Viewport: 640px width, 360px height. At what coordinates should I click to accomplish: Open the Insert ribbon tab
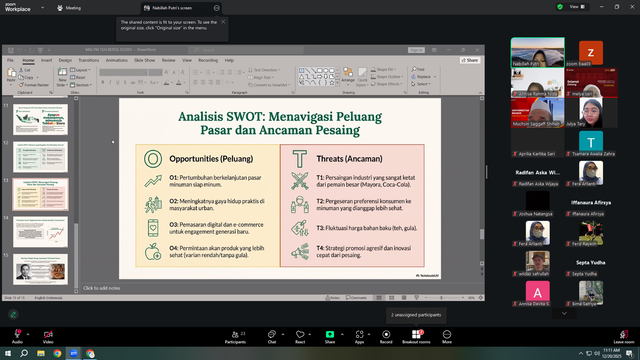click(x=46, y=60)
